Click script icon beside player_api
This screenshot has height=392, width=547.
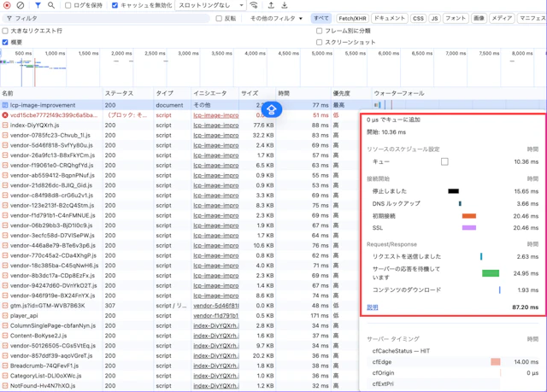pos(5,316)
